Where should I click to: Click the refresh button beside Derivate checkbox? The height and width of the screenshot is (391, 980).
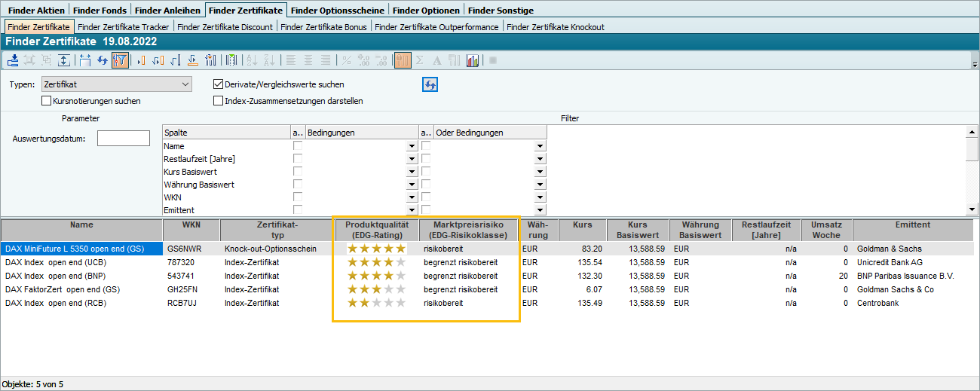pyautogui.click(x=430, y=84)
